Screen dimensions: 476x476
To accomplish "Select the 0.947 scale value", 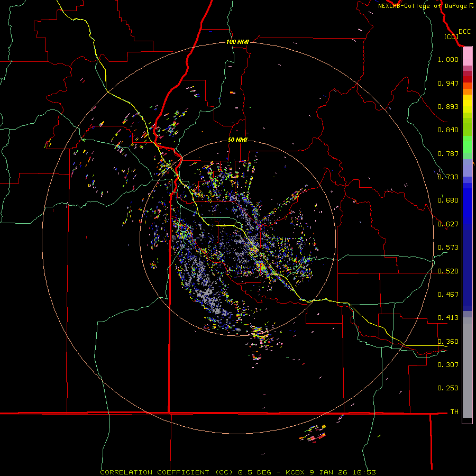I will coord(448,83).
